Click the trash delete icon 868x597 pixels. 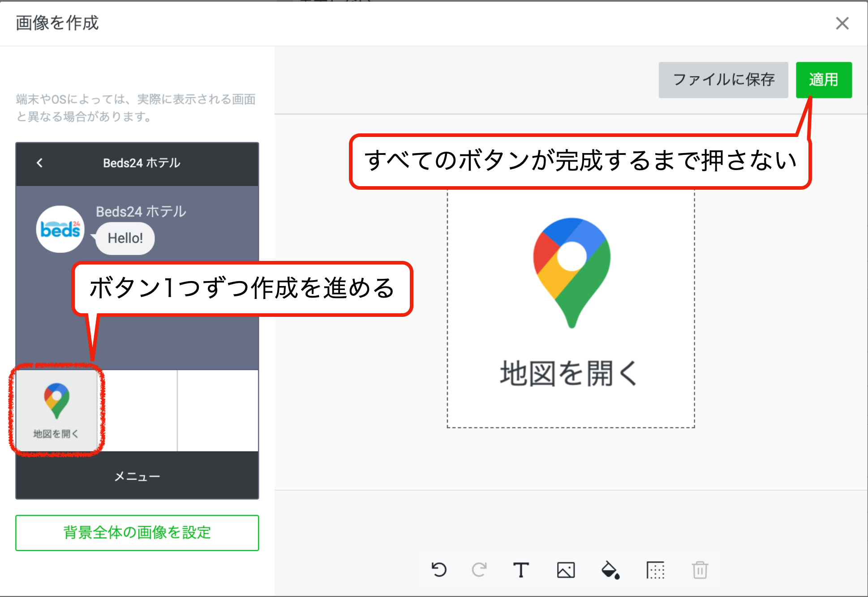(700, 570)
